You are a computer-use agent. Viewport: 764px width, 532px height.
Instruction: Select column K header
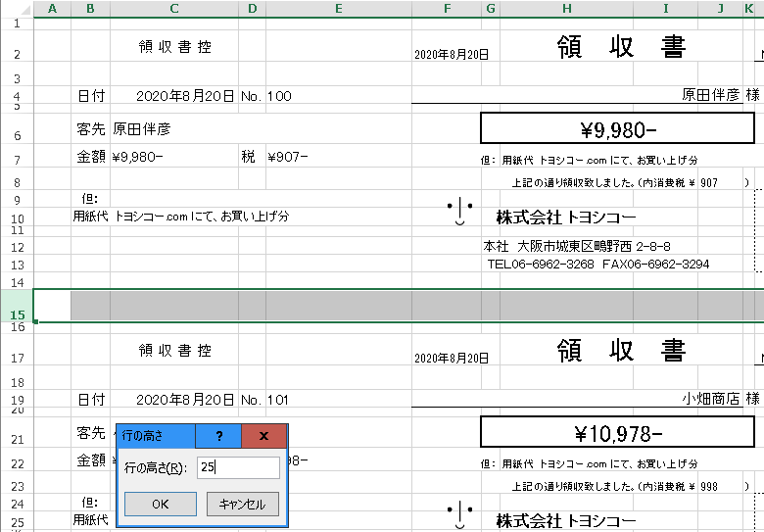click(749, 9)
